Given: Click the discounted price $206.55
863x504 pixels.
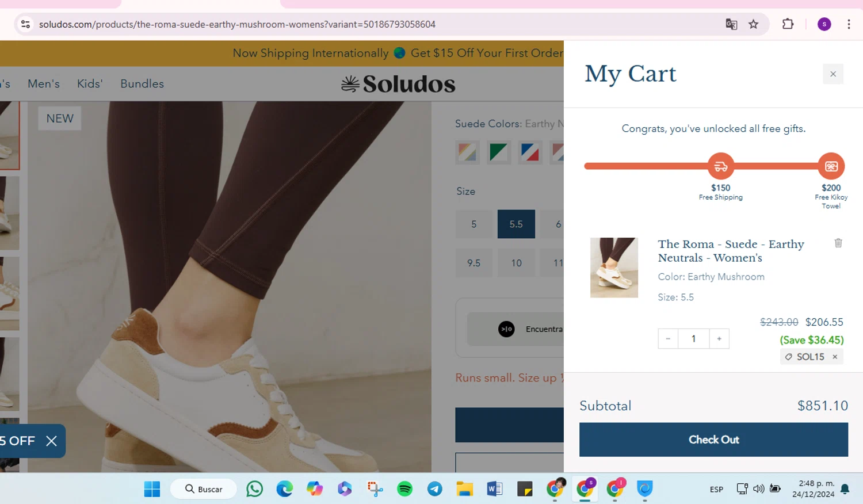Looking at the screenshot, I should (x=824, y=322).
